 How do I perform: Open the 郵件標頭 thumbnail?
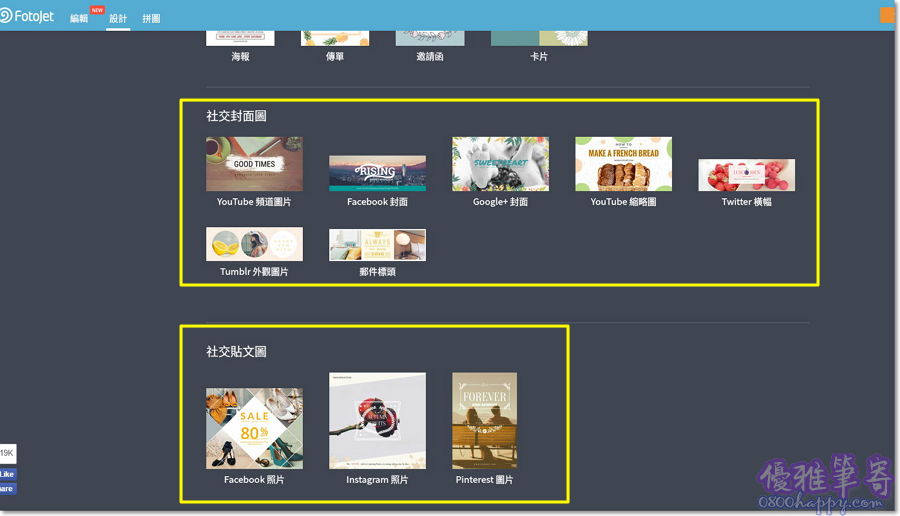[377, 245]
